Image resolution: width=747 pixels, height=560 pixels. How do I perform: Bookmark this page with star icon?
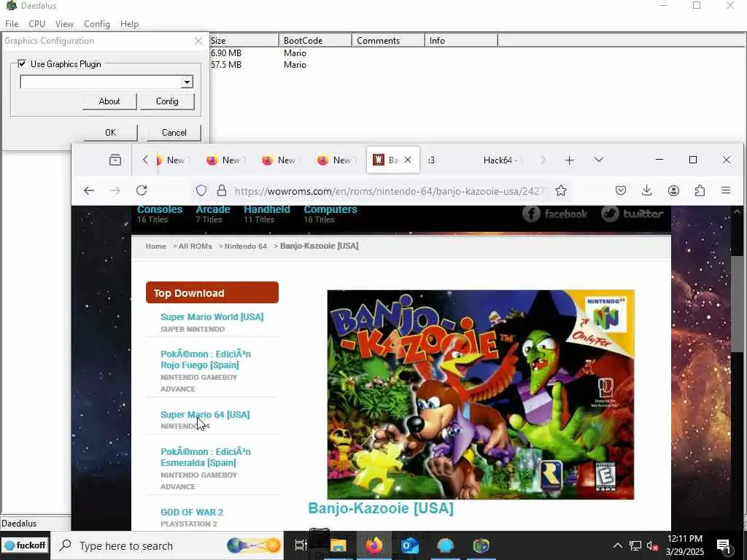pos(561,190)
